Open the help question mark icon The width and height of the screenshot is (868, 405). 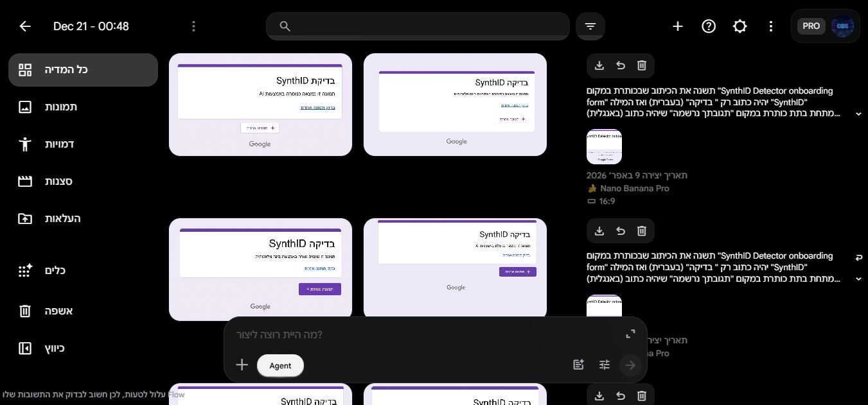point(709,26)
